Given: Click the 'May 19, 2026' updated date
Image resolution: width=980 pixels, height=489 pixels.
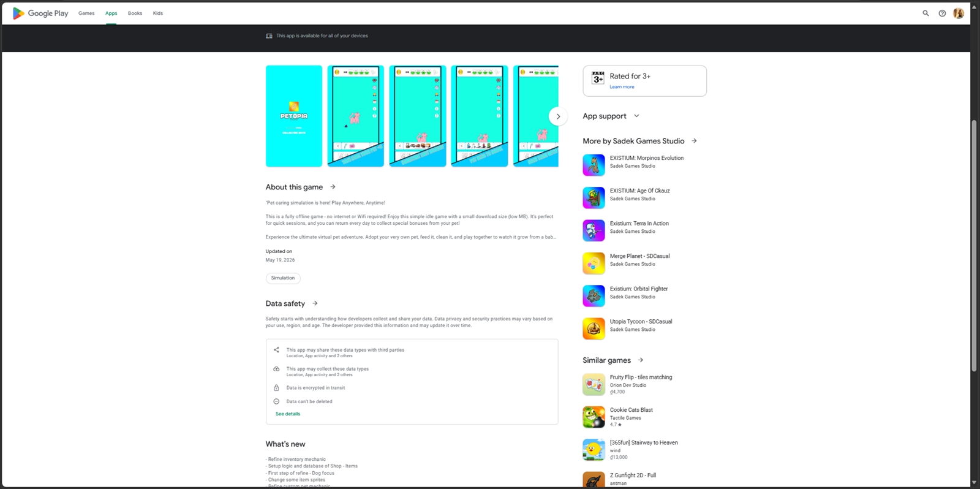Looking at the screenshot, I should [x=280, y=260].
